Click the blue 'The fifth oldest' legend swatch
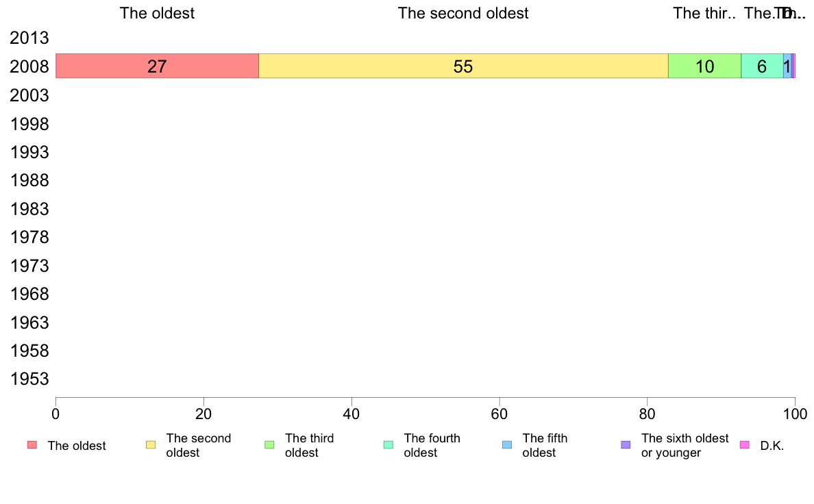This screenshot has width=814, height=504. [x=507, y=445]
